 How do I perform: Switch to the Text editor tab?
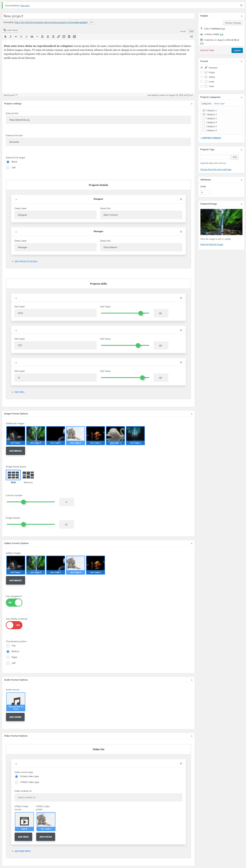coord(191,31)
